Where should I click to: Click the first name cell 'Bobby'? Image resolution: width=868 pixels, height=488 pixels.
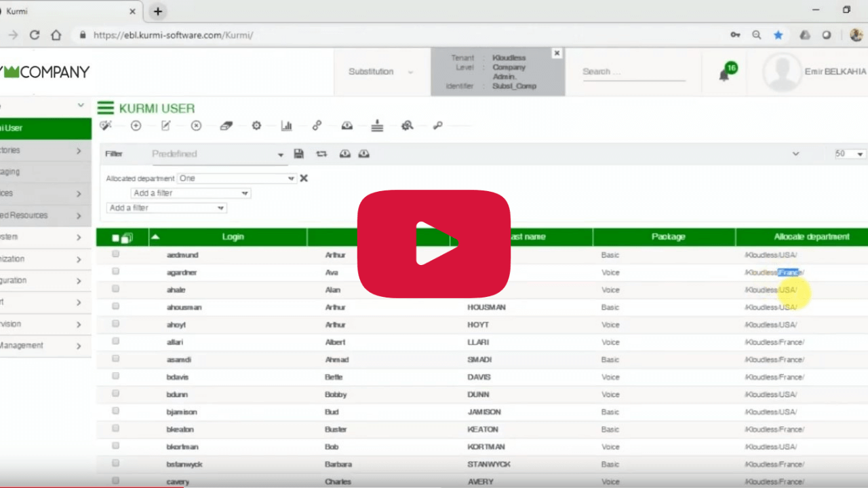tap(336, 394)
